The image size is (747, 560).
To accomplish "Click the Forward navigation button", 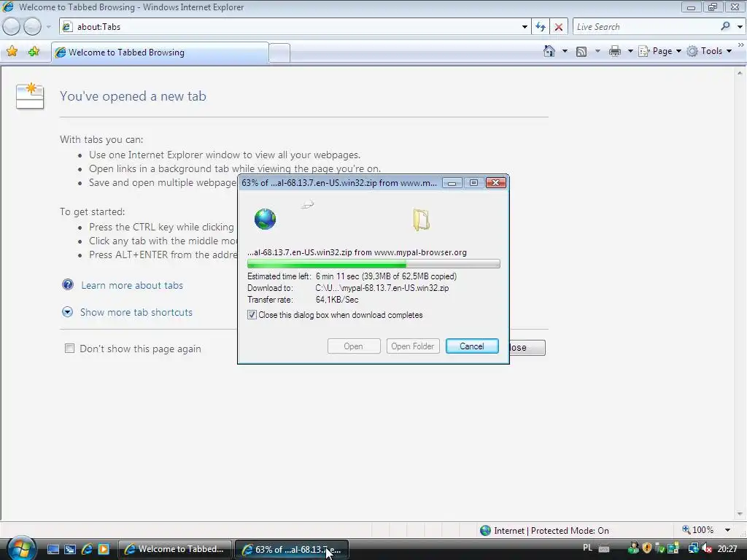I will [x=32, y=27].
